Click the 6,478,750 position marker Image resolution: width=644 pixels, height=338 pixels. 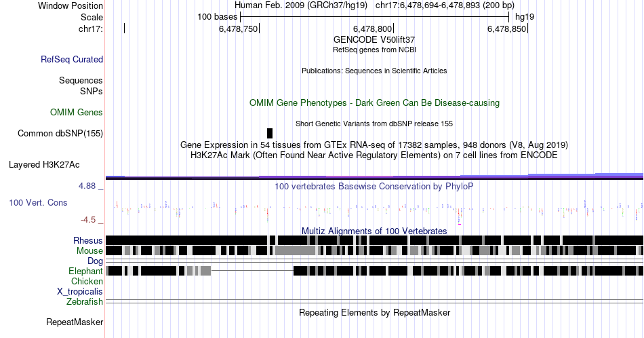[238, 29]
